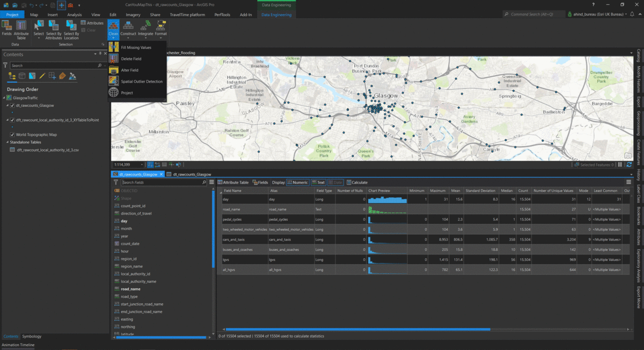This screenshot has width=644, height=350.
Task: Open the Catalog side pane tab
Action: [639, 55]
